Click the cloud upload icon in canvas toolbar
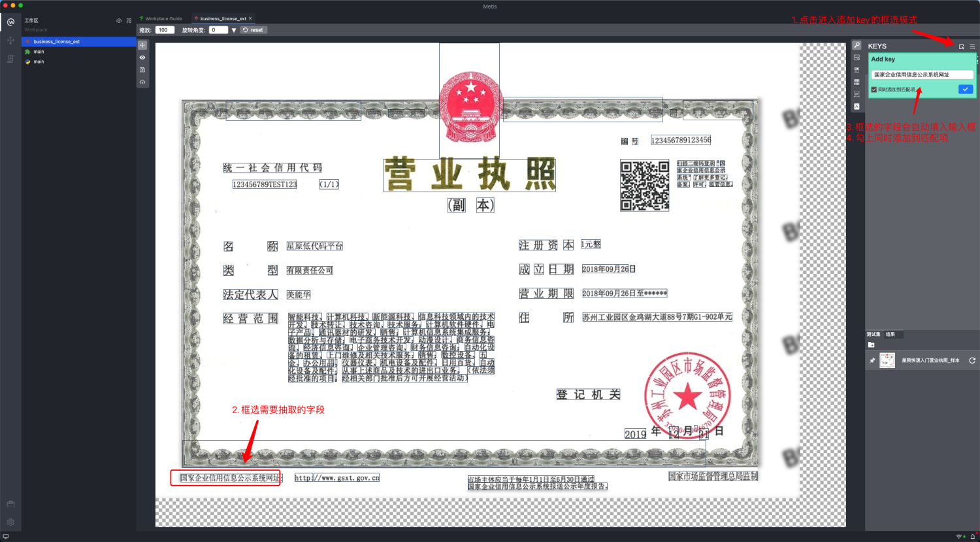Image resolution: width=980 pixels, height=542 pixels. 142,82
